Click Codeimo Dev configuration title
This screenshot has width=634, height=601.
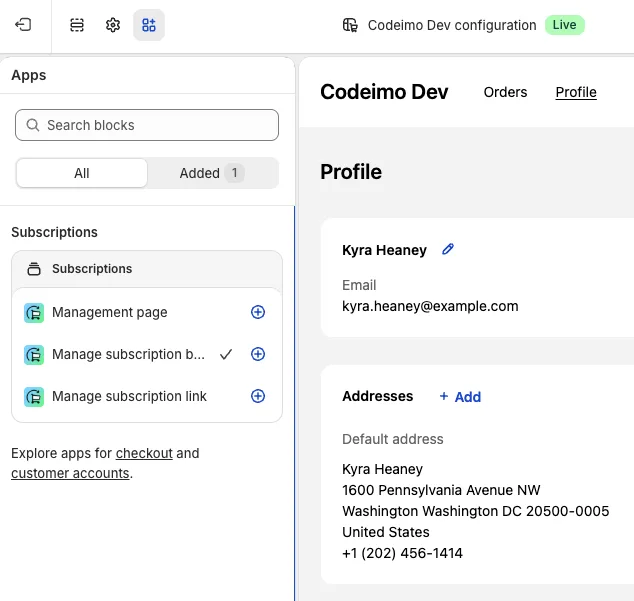tap(452, 25)
